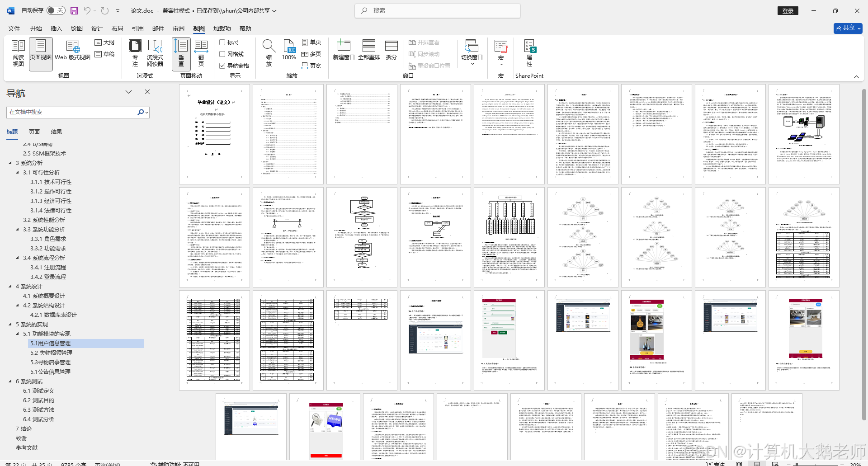Switch to Outline (大纲) view
This screenshot has height=466, width=868.
[104, 42]
